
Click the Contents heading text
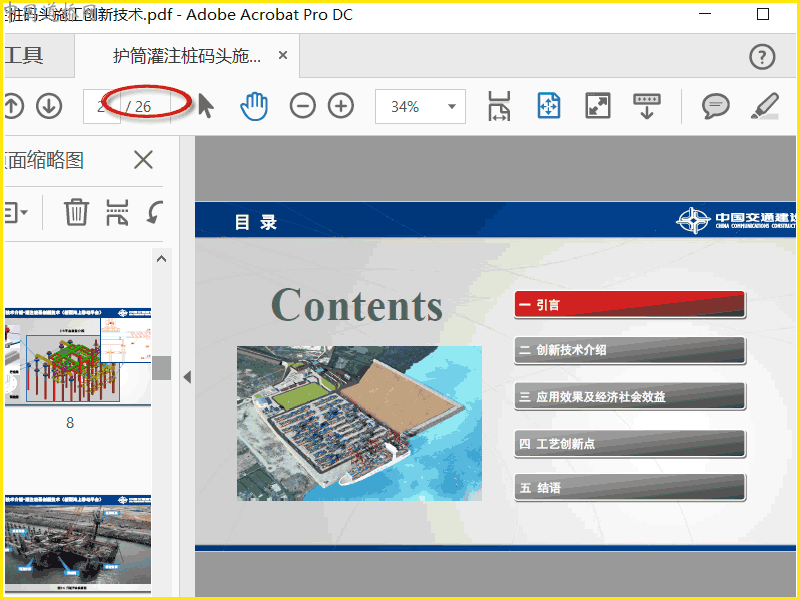(x=357, y=305)
